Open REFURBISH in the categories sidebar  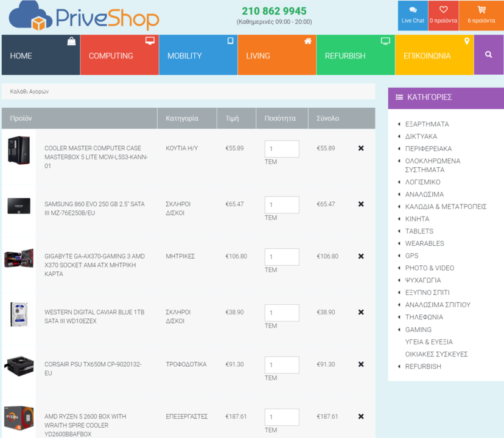click(x=423, y=366)
